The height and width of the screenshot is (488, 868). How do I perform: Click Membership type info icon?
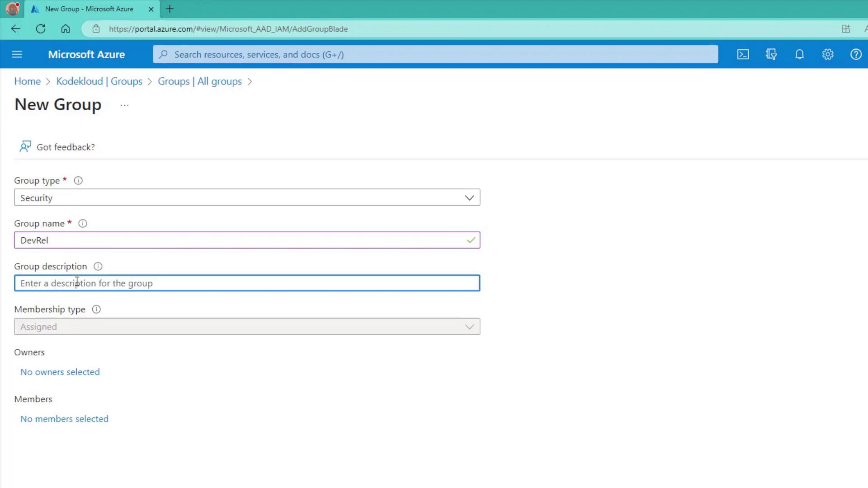point(96,310)
